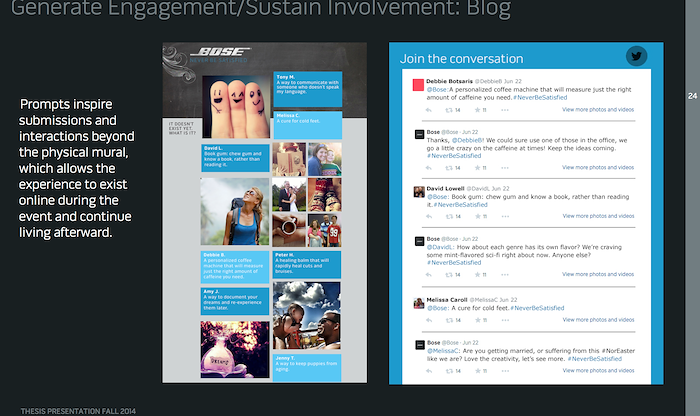700x416 pixels.
Task: View more photos and videos under 'Thanks, @DebbieB' tweet
Action: [x=598, y=168]
